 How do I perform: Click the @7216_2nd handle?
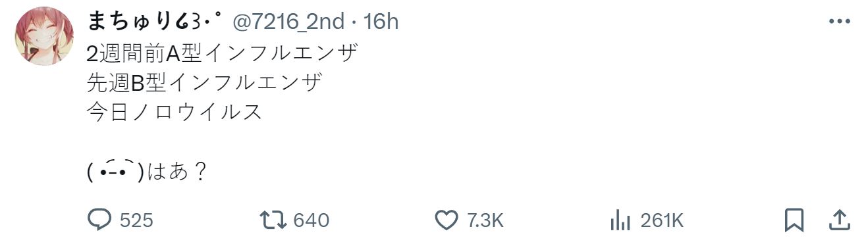pyautogui.click(x=288, y=22)
